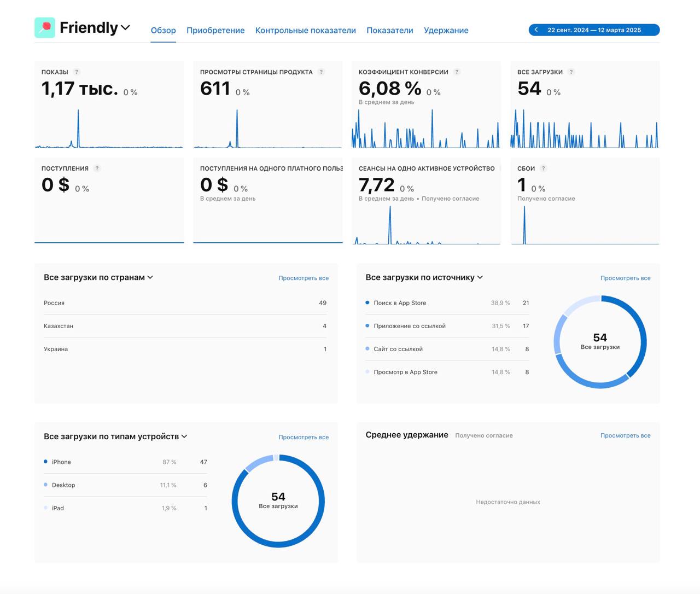This screenshot has width=700, height=594.
Task: Click the Friendly app logo icon
Action: coord(45,27)
